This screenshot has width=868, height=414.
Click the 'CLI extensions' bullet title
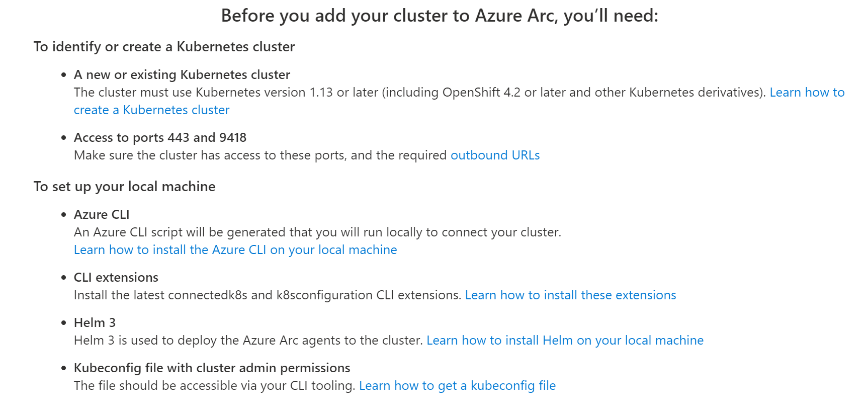pyautogui.click(x=116, y=277)
